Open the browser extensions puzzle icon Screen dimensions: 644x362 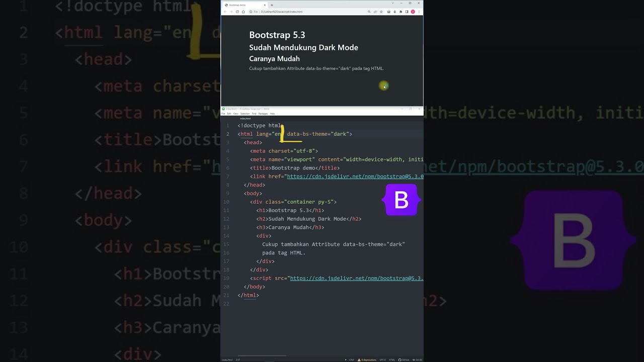click(400, 12)
